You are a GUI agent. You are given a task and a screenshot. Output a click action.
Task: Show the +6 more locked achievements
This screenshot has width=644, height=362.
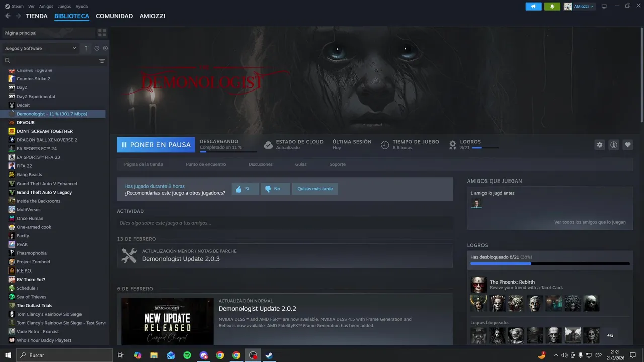[x=610, y=335]
